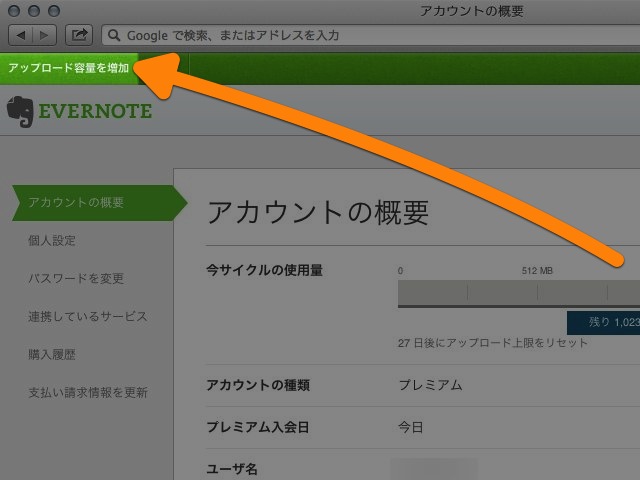Click the 残り 1,023 remaining label
This screenshot has height=480, width=640.
[x=603, y=322]
